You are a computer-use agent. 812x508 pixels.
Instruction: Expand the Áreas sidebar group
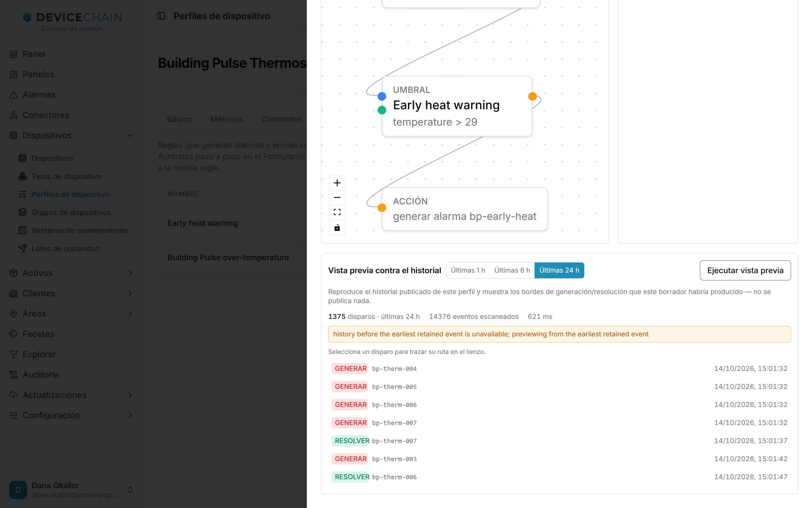pos(71,314)
